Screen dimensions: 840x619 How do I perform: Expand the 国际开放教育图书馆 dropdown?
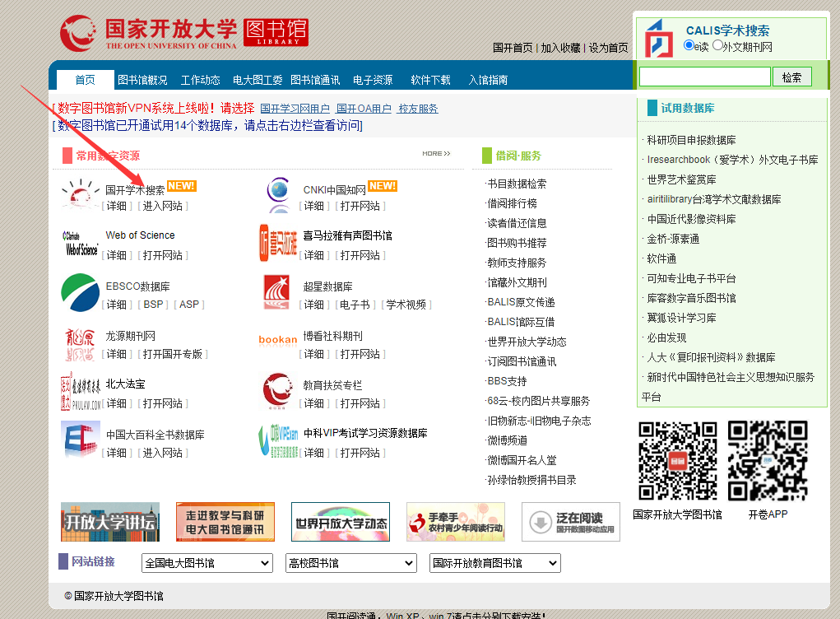(495, 563)
